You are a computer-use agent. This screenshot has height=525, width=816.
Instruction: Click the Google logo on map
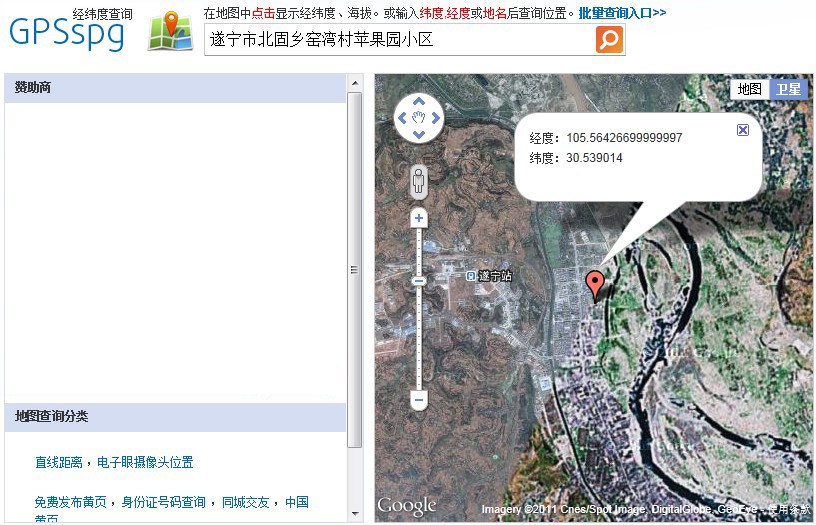click(x=407, y=506)
